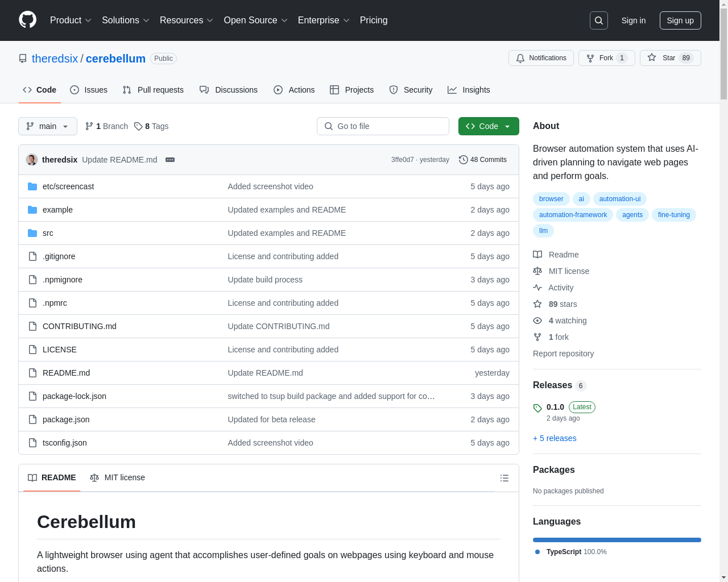The width and height of the screenshot is (728, 582).
Task: Click the 8 Tags link
Action: coord(151,126)
